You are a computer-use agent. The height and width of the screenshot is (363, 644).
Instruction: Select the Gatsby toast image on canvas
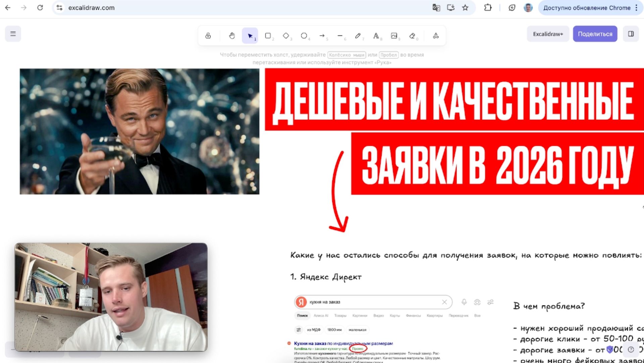coord(140,132)
